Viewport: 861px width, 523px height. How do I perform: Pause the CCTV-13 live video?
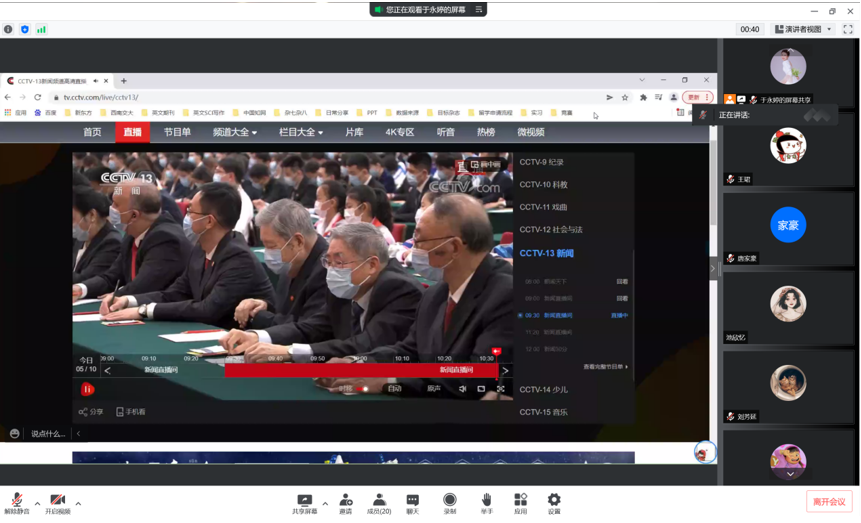(87, 389)
